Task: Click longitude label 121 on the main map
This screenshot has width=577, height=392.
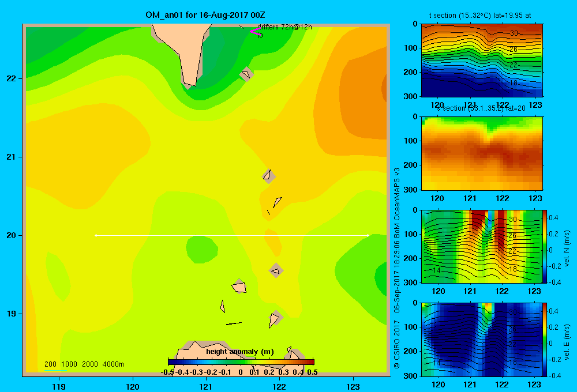Action: tap(206, 386)
